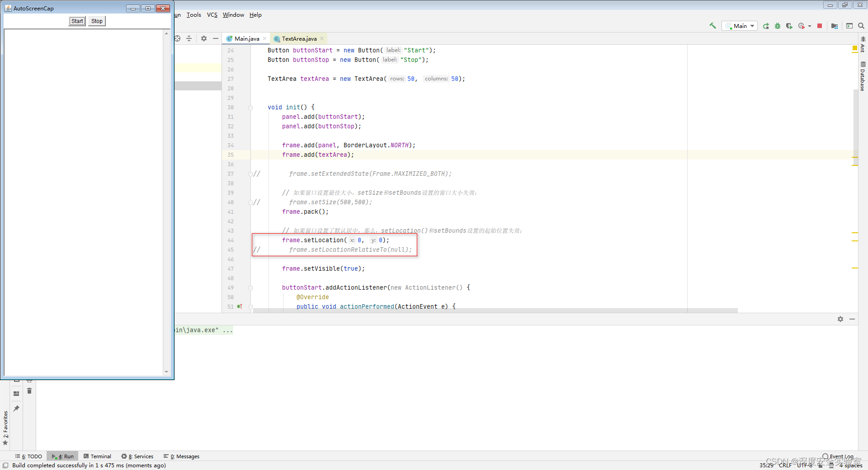Open Search Everywhere with the magnifier
The image size is (868, 470).
pyautogui.click(x=861, y=26)
